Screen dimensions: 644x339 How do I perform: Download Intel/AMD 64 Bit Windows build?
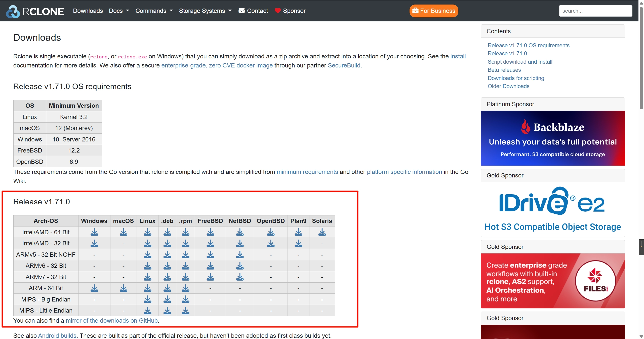[x=94, y=232]
